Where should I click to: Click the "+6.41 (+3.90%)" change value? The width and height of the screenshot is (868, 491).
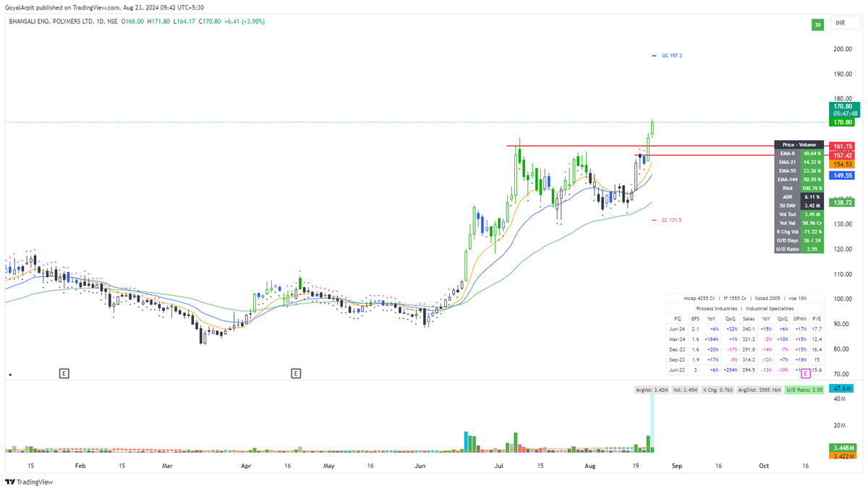coord(244,22)
